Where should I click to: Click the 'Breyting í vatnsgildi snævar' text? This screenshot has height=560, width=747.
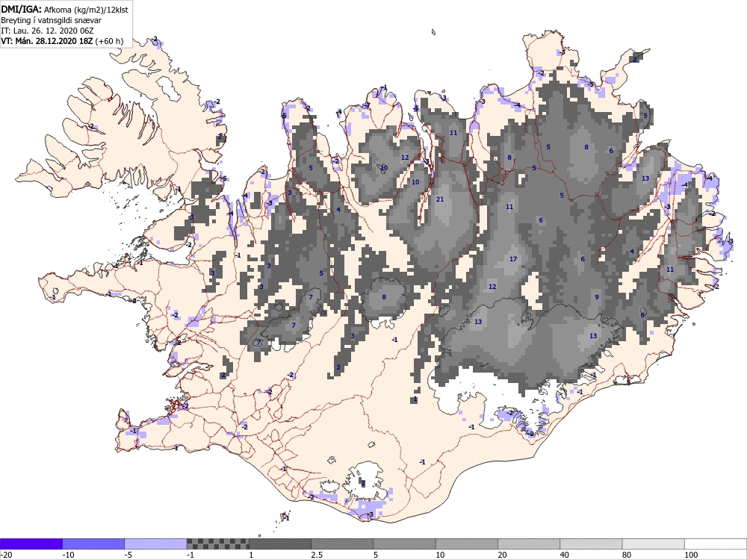point(51,20)
